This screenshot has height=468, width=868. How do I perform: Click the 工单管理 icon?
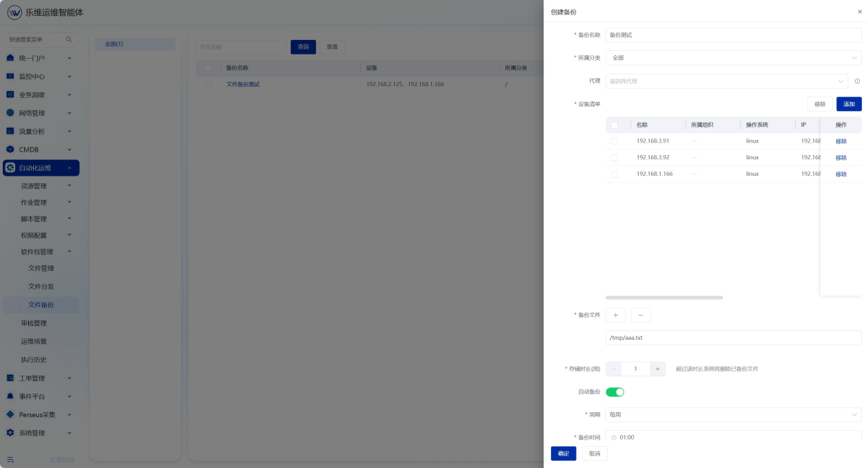[10, 378]
